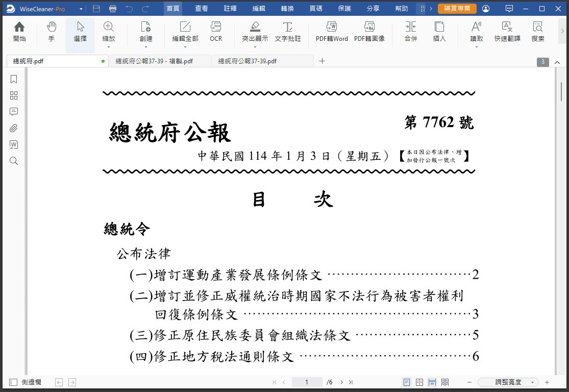Click PDF轉圖像 conversion icon
The height and width of the screenshot is (392, 569).
369,32
